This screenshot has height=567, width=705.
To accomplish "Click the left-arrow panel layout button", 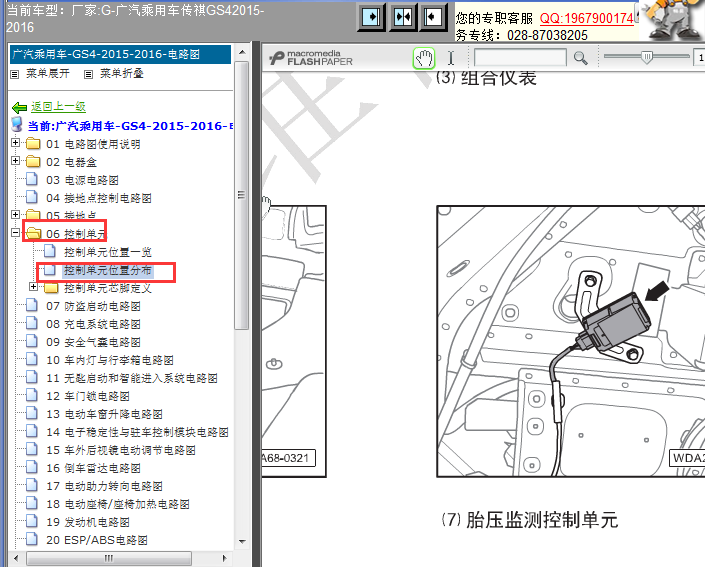I will pos(433,17).
